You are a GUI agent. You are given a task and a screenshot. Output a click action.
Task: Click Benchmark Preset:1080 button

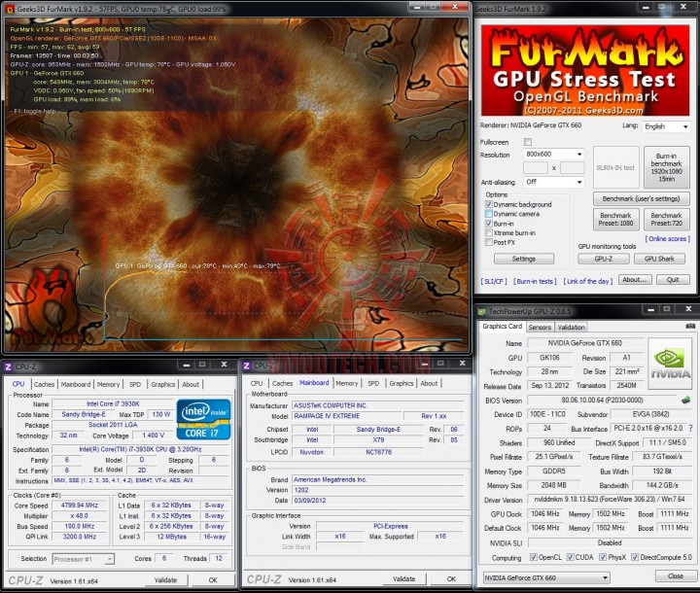point(615,220)
